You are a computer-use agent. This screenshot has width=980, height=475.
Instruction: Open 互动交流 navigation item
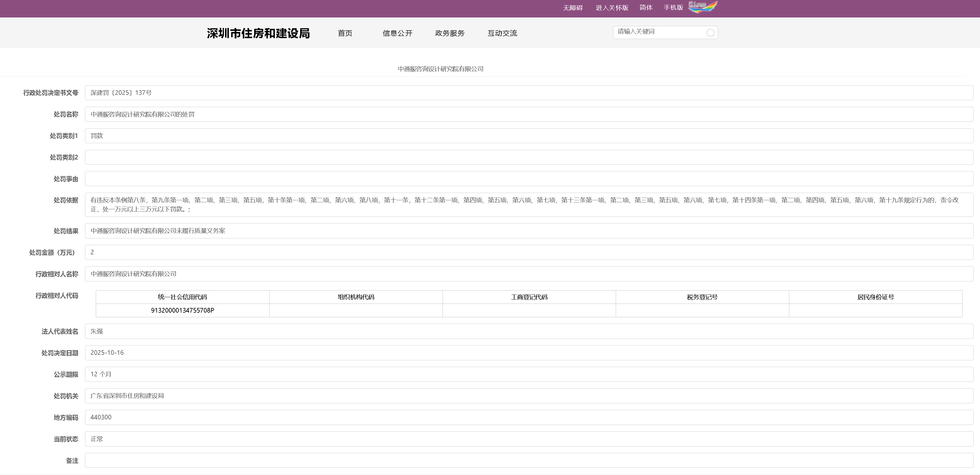[x=502, y=33]
